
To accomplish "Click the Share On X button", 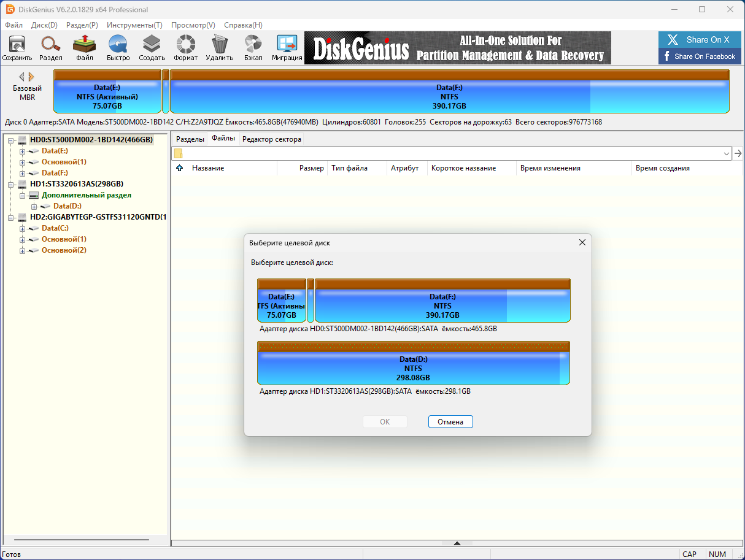I will click(x=699, y=40).
